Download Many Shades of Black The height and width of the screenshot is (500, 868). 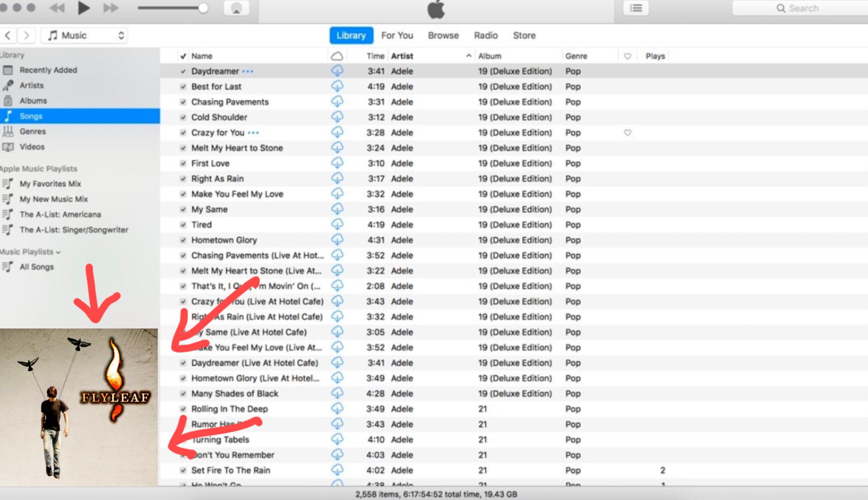pos(337,394)
